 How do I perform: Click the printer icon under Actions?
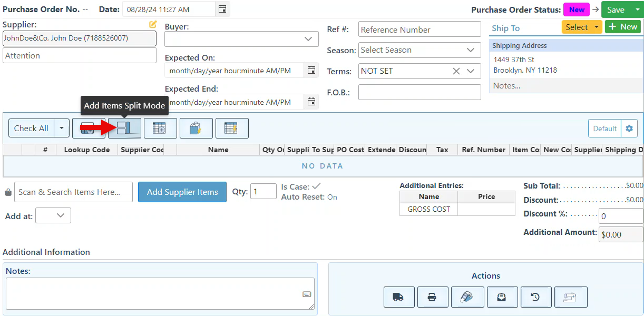pyautogui.click(x=432, y=297)
